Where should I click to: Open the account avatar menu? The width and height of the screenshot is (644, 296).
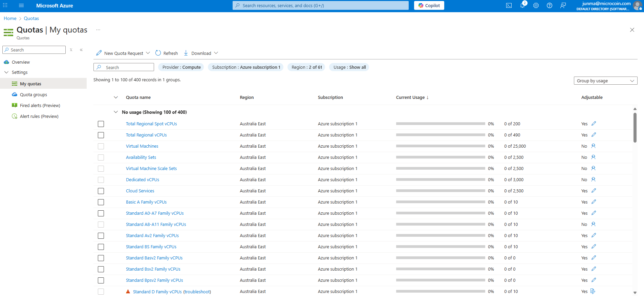point(638,6)
